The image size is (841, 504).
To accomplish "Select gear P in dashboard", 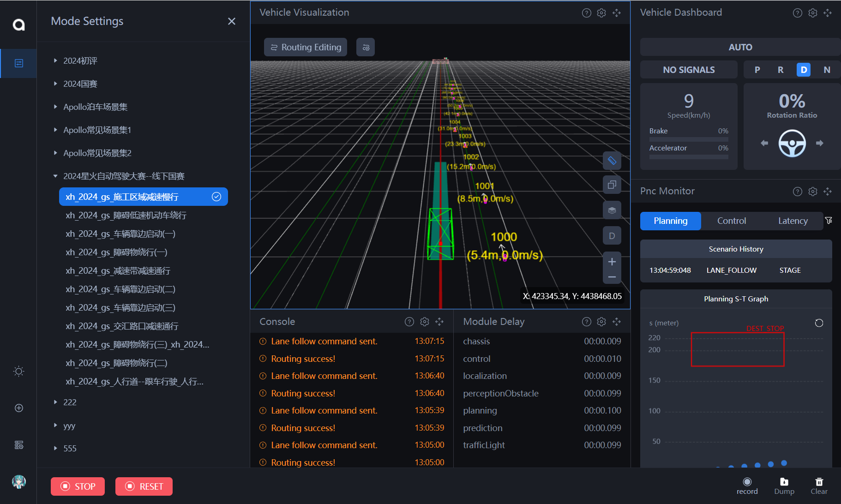I will (x=757, y=70).
